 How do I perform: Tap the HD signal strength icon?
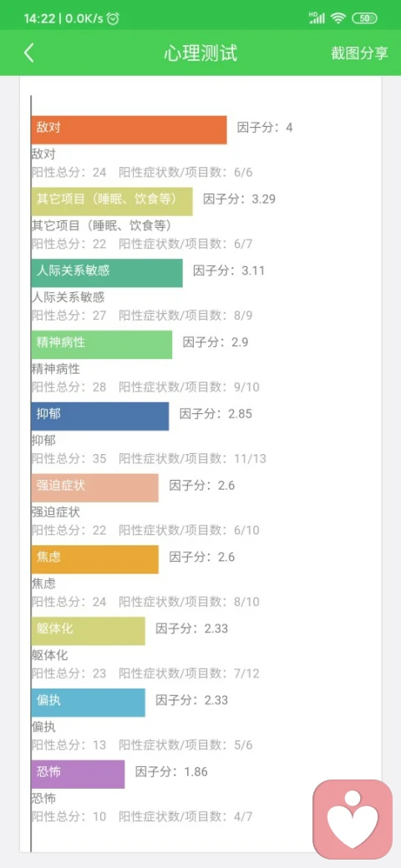tap(317, 18)
